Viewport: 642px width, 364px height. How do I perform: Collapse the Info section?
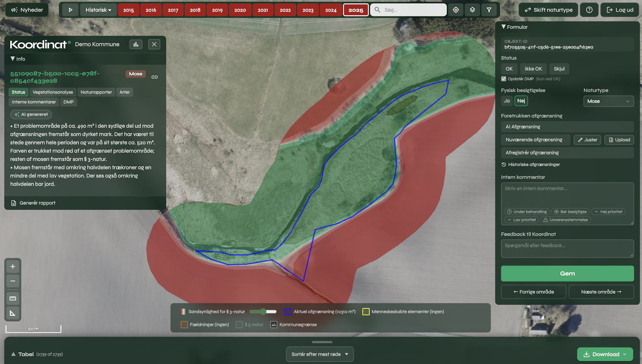(x=18, y=59)
